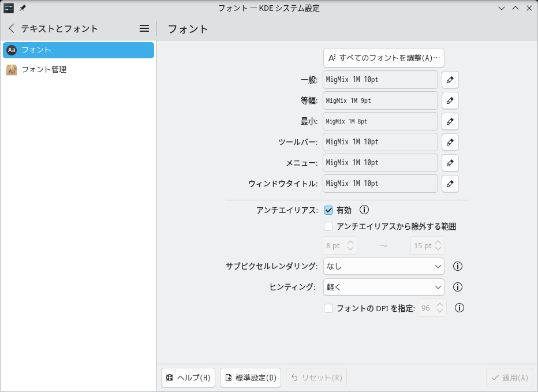The width and height of the screenshot is (538, 392).
Task: Click the info icon beside ヒンティング
Action: point(457,287)
